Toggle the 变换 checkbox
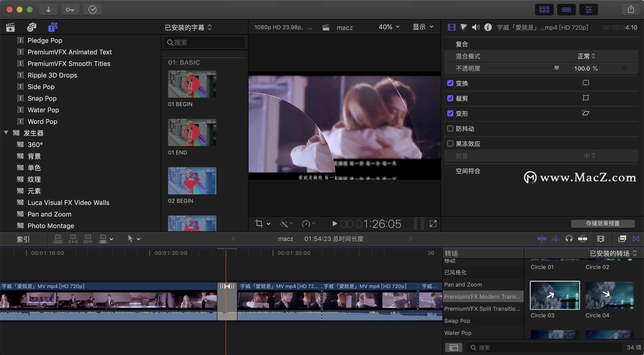Viewport: 644px width, 355px height. tap(450, 83)
